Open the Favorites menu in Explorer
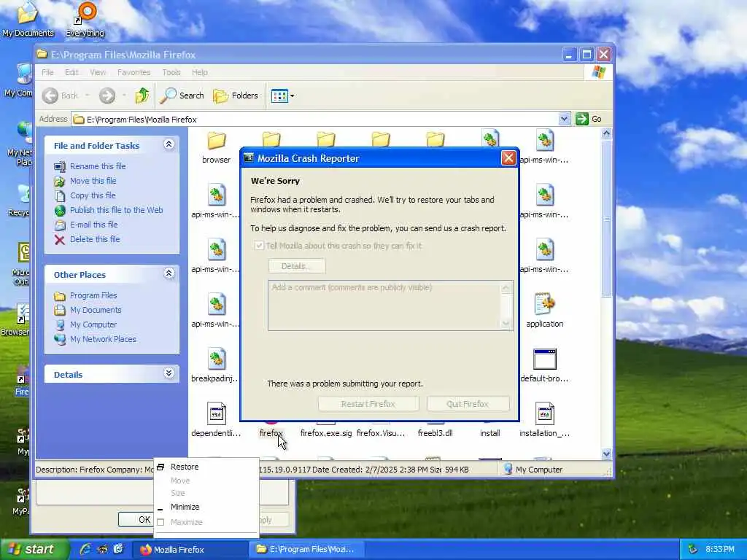 coord(134,72)
